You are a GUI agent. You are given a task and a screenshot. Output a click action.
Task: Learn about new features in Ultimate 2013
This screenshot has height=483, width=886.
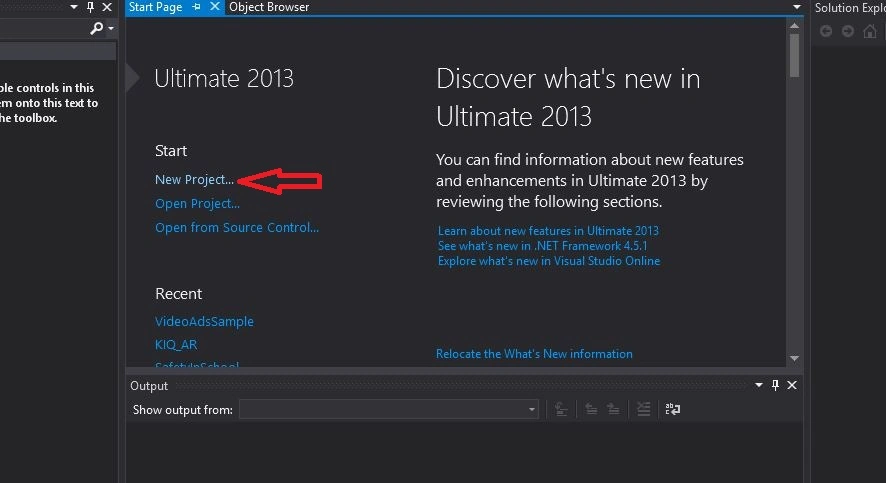548,230
